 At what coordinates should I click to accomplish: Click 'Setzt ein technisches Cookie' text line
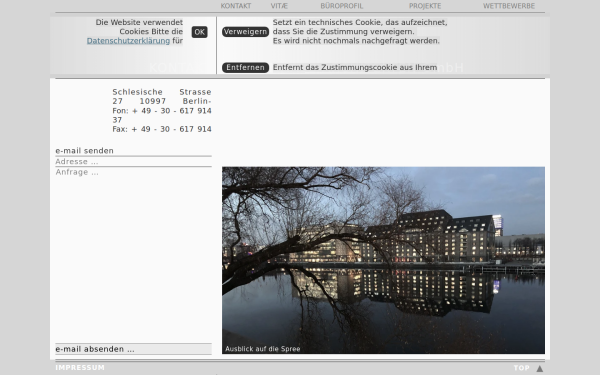[x=360, y=23]
